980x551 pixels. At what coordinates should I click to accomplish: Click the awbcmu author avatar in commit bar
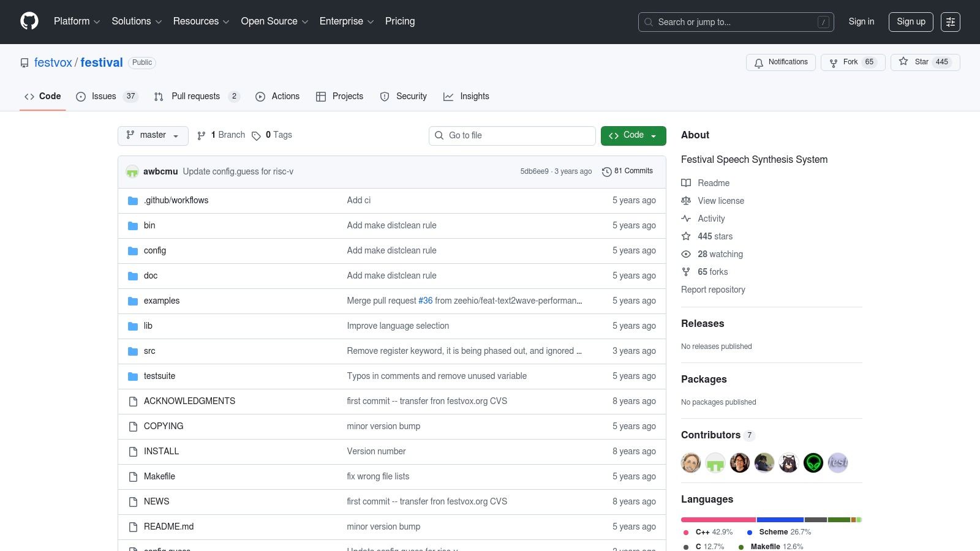[132, 172]
